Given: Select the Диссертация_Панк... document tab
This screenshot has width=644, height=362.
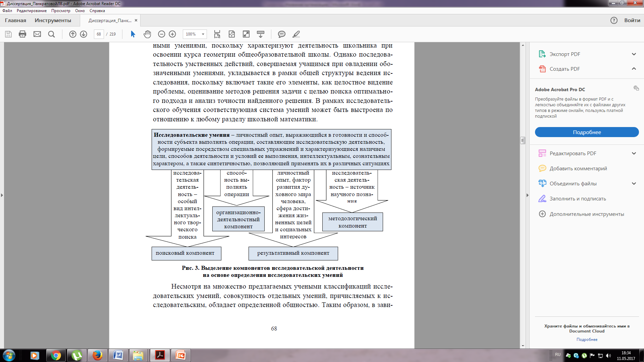Looking at the screenshot, I should [110, 20].
